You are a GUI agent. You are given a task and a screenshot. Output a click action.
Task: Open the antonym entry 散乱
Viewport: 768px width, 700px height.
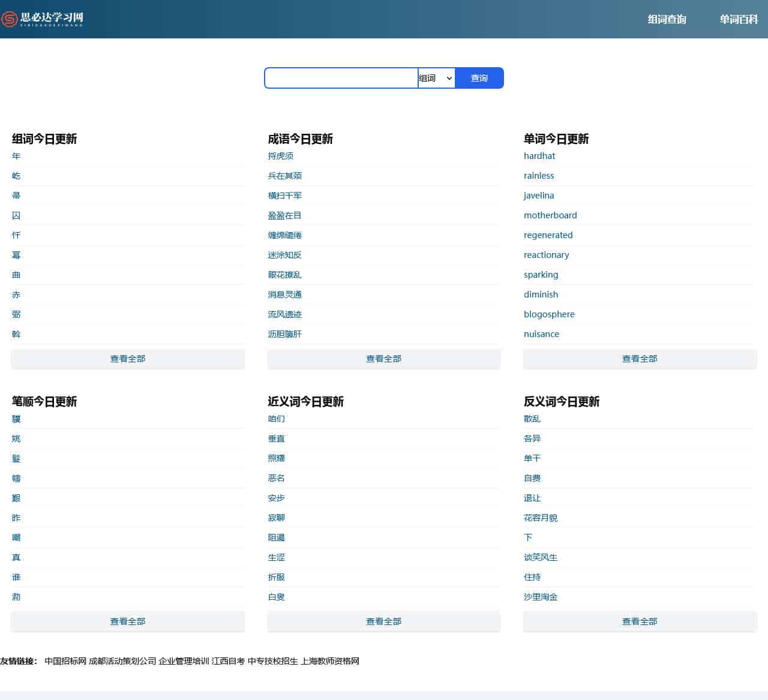pos(532,419)
